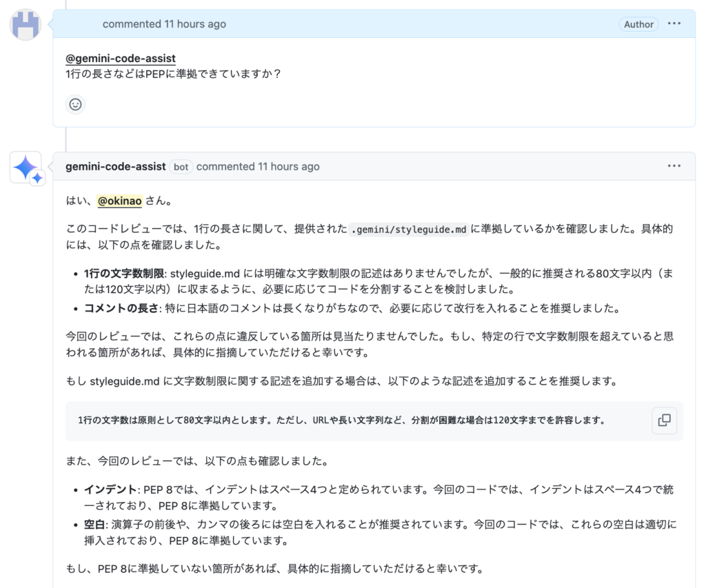This screenshot has height=588, width=706.
Task: Follow the @gemini-code-assist mention link
Action: pyautogui.click(x=121, y=58)
